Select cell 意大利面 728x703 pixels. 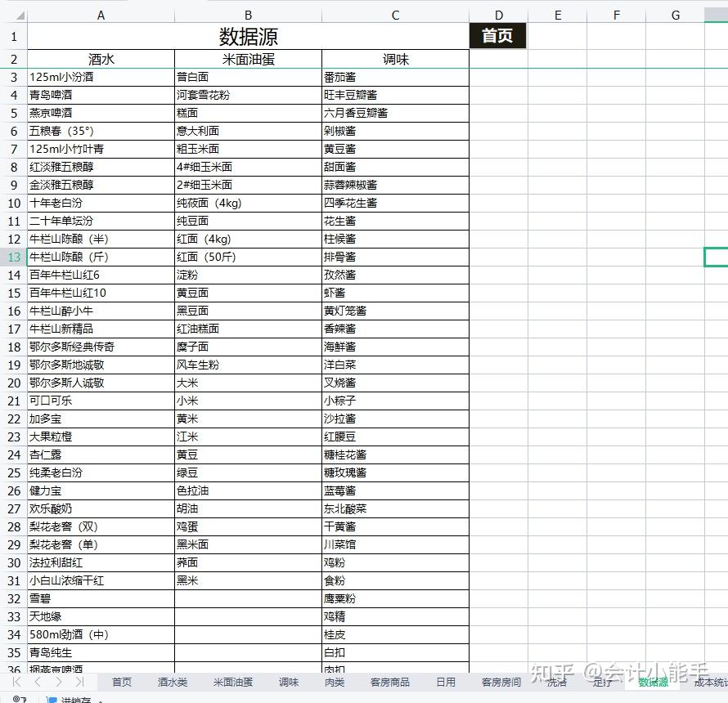tap(248, 132)
